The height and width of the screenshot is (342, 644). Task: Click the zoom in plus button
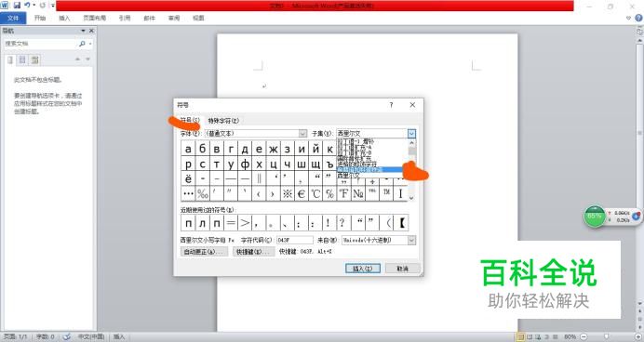[x=638, y=336]
